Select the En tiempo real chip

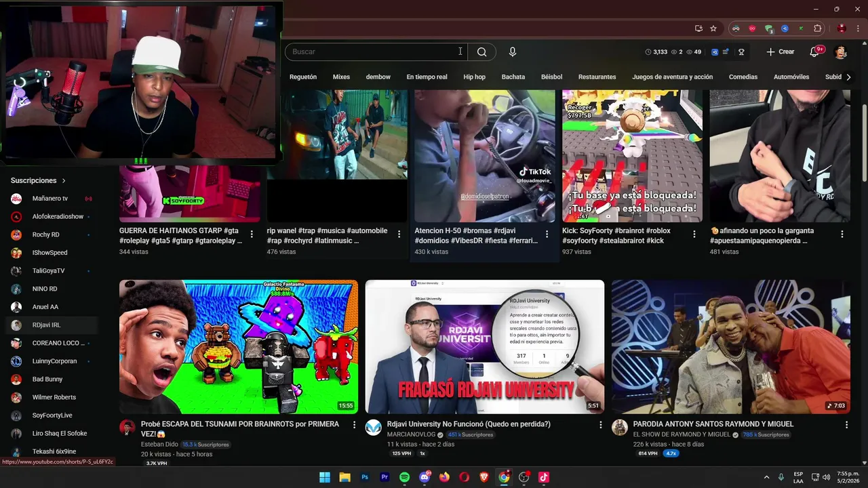427,77
